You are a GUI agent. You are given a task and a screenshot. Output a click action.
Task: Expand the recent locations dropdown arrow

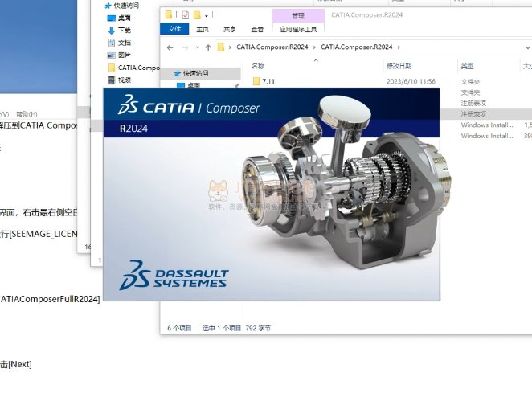pyautogui.click(x=196, y=47)
